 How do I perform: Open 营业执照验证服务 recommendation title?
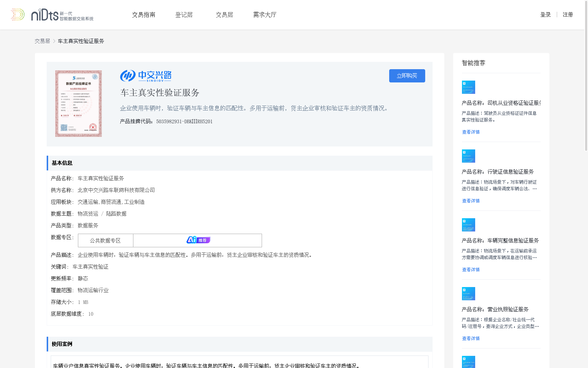(495, 309)
